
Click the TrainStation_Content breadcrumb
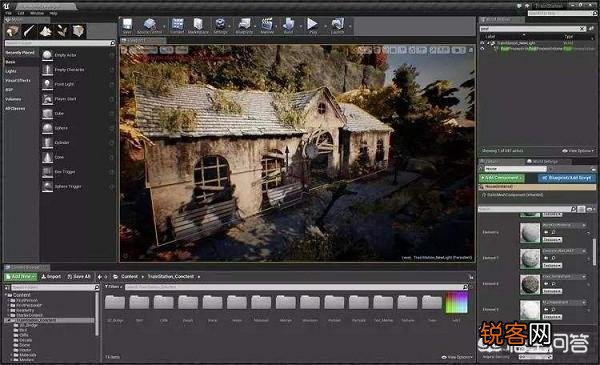[171, 276]
